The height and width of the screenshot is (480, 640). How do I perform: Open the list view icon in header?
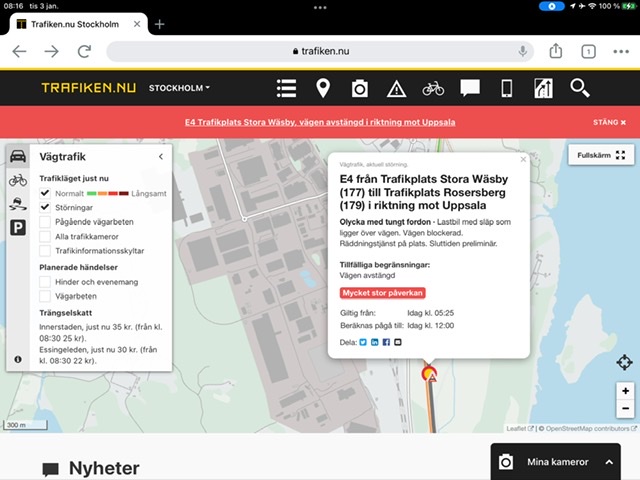click(287, 88)
